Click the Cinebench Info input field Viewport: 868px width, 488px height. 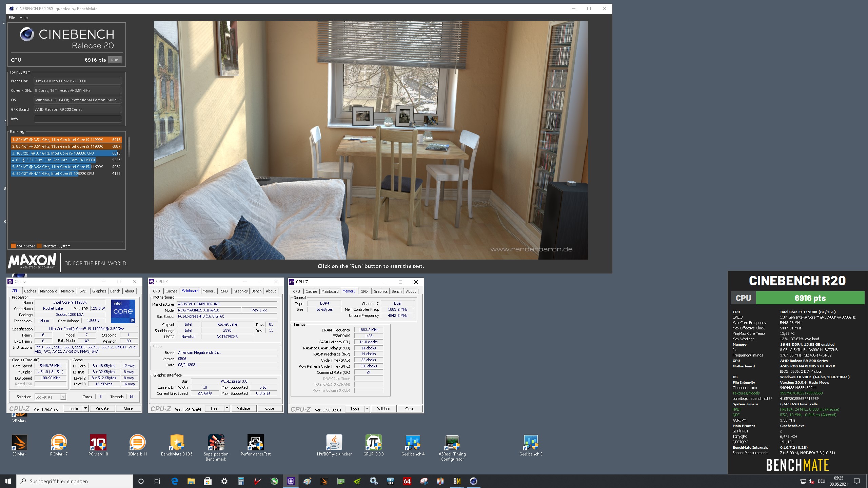78,119
